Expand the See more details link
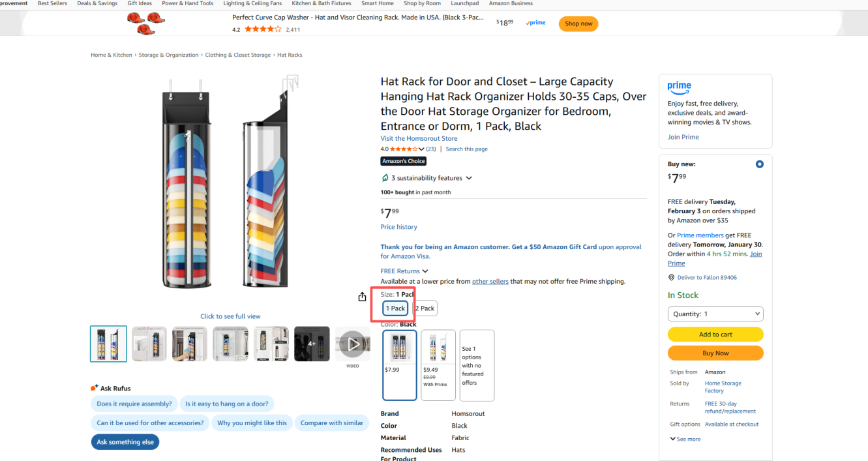Image resolution: width=868 pixels, height=461 pixels. 685,439
